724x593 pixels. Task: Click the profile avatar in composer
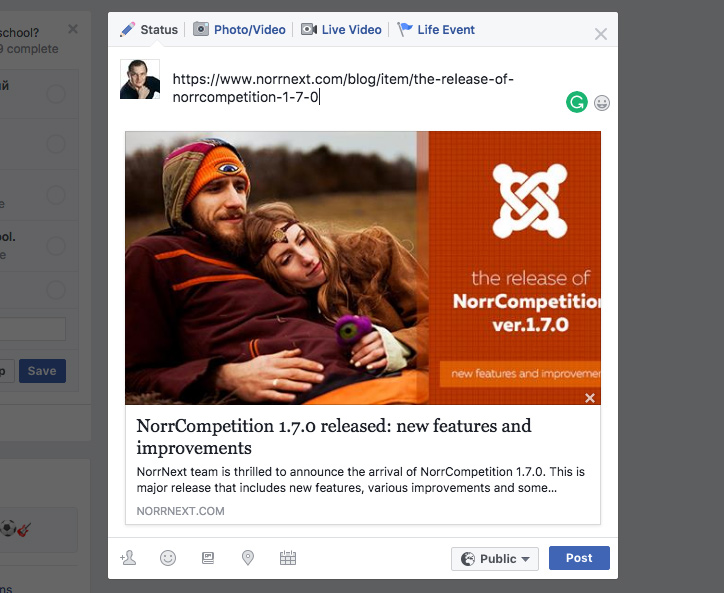(x=140, y=79)
